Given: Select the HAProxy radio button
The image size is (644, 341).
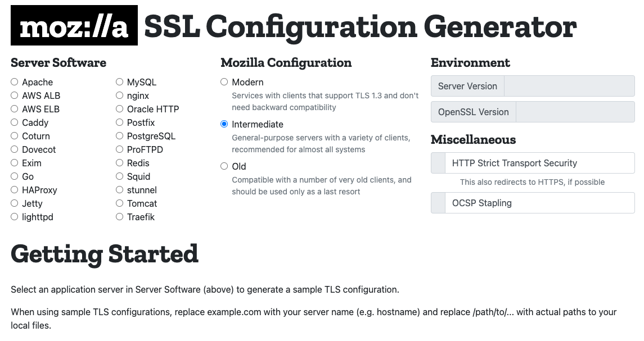Looking at the screenshot, I should click(x=15, y=190).
